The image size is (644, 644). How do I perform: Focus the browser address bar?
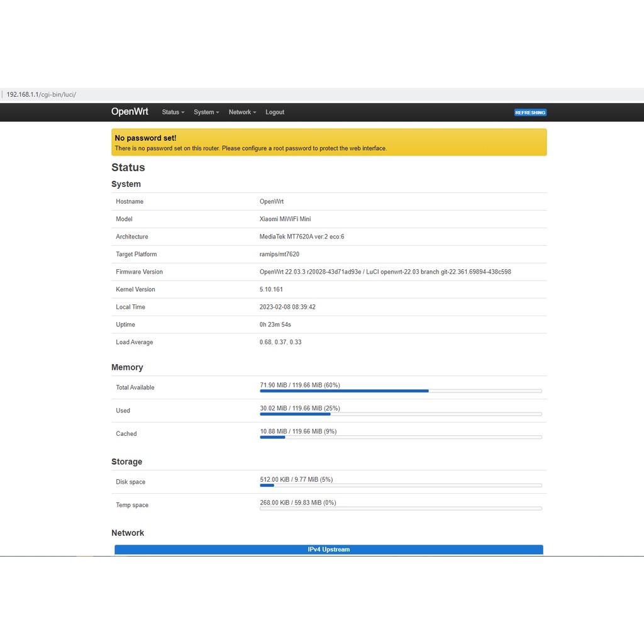point(252,94)
